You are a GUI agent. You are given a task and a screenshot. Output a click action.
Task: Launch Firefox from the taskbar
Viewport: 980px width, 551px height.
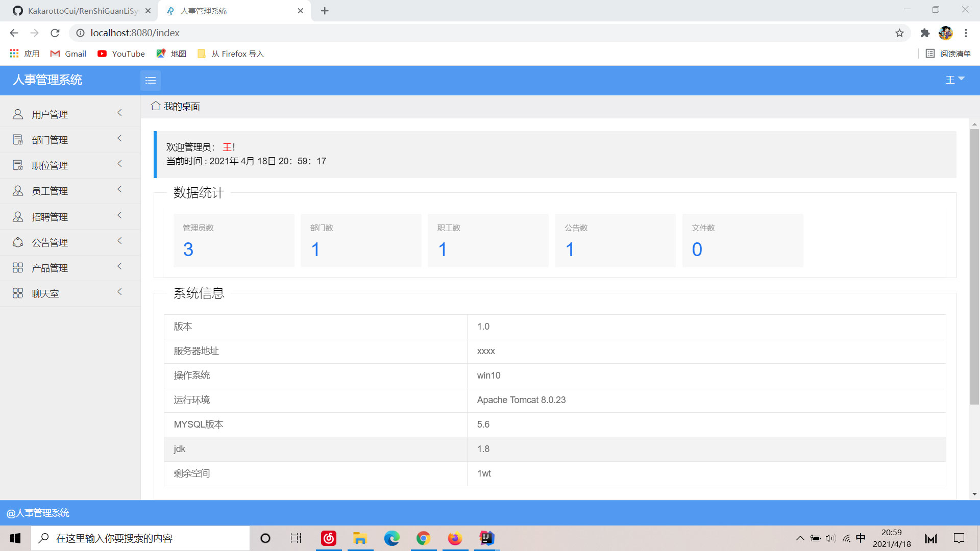pyautogui.click(x=454, y=538)
